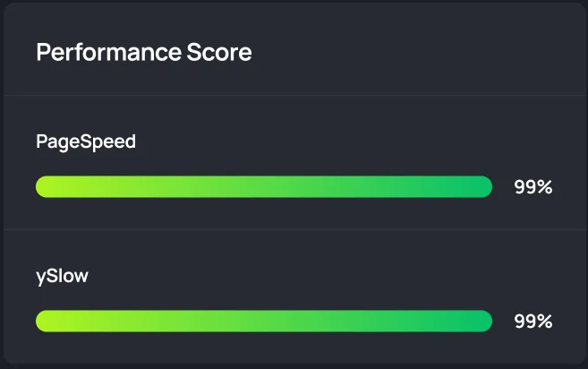Click the word Performance in the title
The height and width of the screenshot is (369, 588).
point(108,53)
